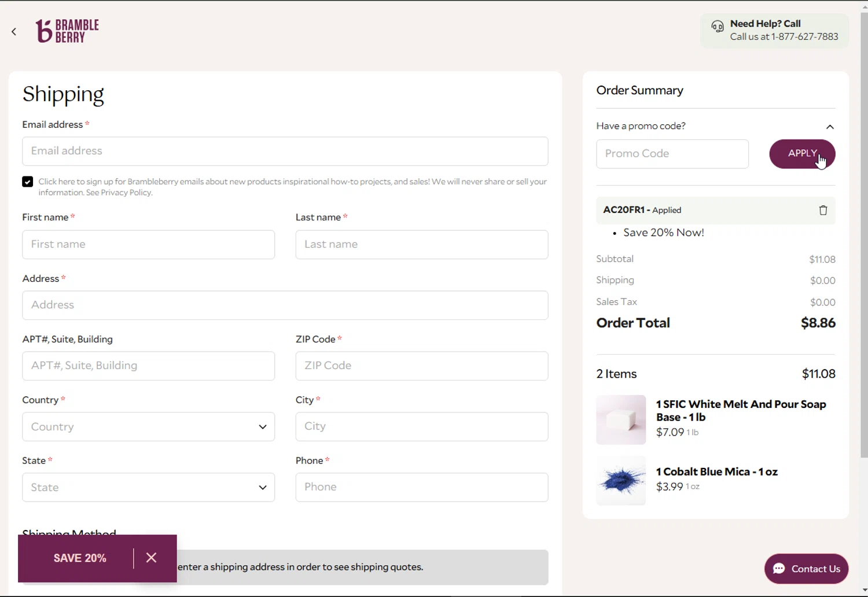The image size is (868, 597).
Task: Click the 'Save 20% Now!' promo text
Action: [x=664, y=233]
